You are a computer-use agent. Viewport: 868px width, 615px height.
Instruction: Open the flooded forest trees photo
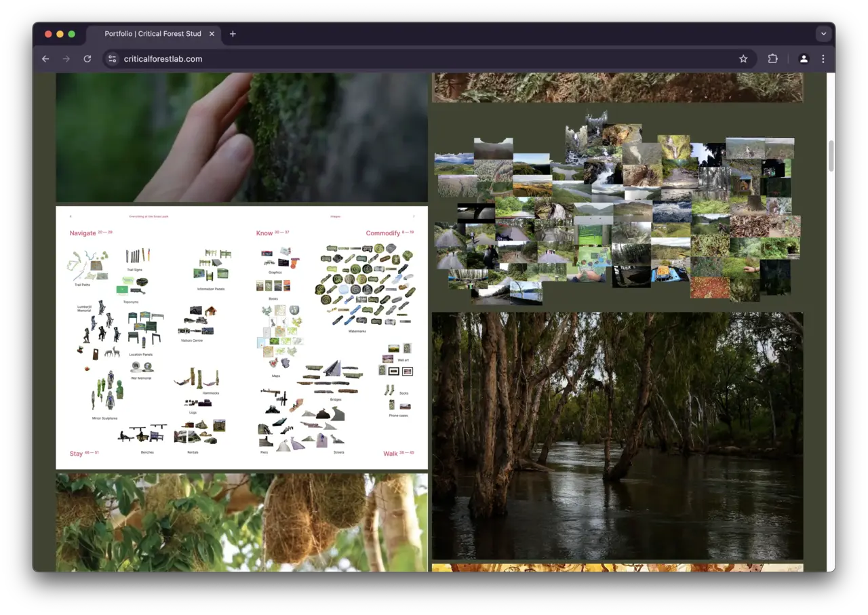click(617, 435)
